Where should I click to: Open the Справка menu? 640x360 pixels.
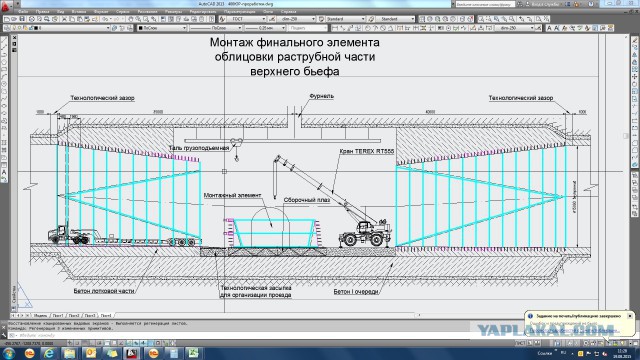point(289,12)
